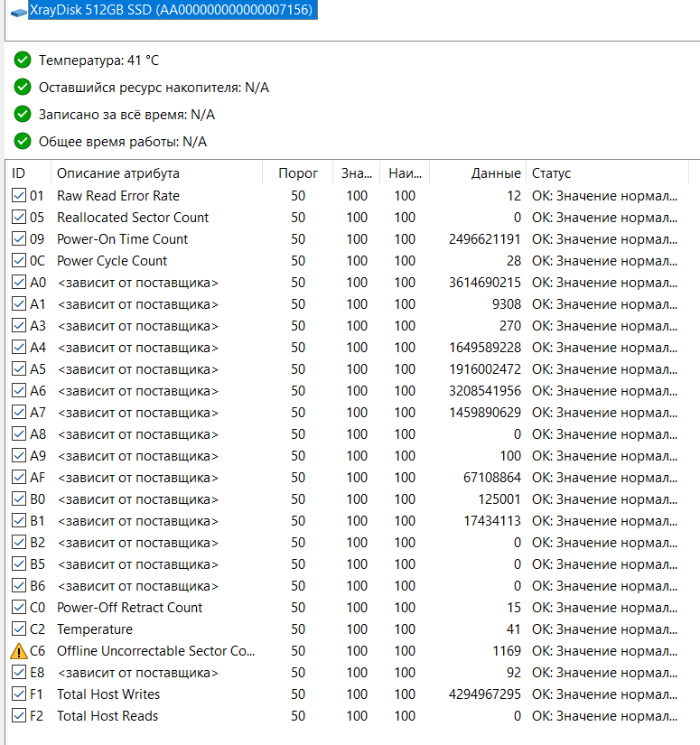Viewport: 700px width, 745px height.
Task: Click green check icon beside Оставшийся ресурс накопителя
Action: (x=23, y=87)
